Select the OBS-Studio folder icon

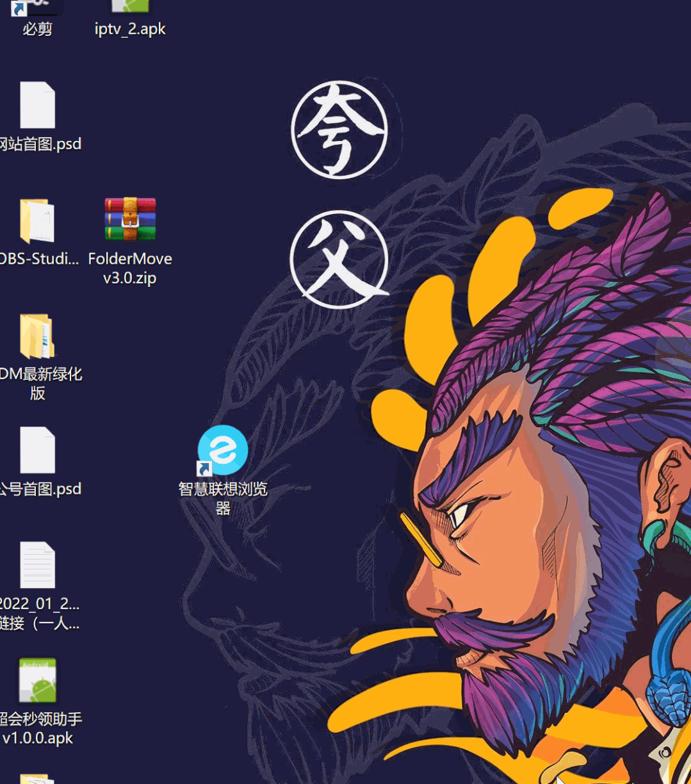coord(37,220)
